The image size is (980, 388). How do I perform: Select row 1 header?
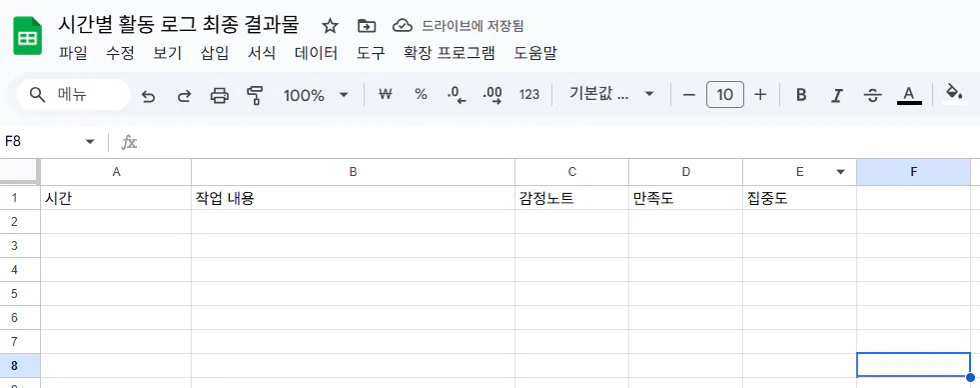[x=20, y=198]
